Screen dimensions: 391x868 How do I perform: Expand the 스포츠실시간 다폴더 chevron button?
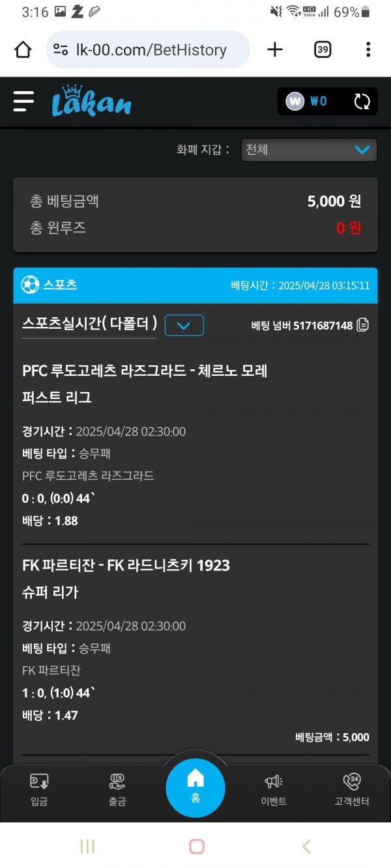(x=184, y=325)
